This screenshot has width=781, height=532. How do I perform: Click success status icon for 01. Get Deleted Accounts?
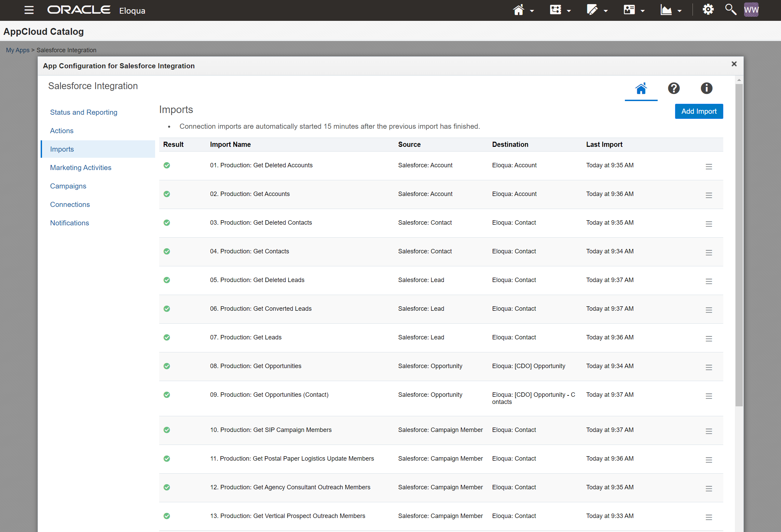point(167,165)
